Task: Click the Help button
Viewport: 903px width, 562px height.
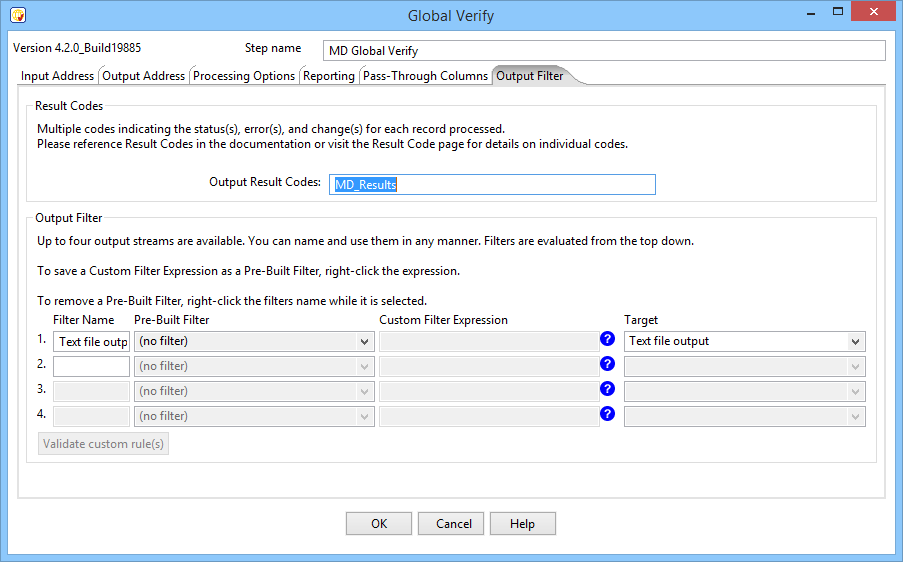Action: 522,524
